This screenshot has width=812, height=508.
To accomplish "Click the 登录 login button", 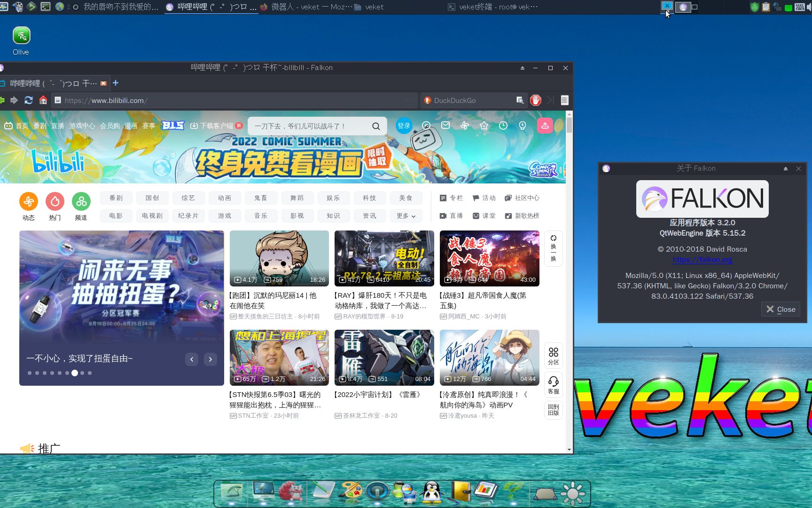I will [x=404, y=126].
